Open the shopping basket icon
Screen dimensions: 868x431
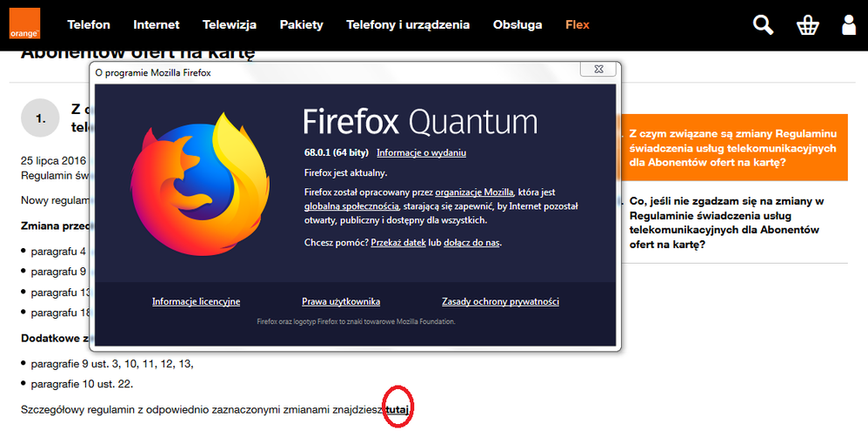point(807,25)
